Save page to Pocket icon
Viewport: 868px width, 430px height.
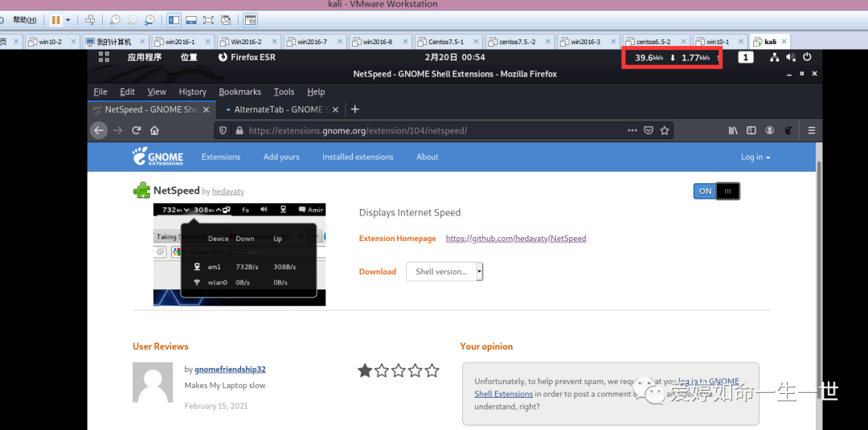click(x=649, y=130)
